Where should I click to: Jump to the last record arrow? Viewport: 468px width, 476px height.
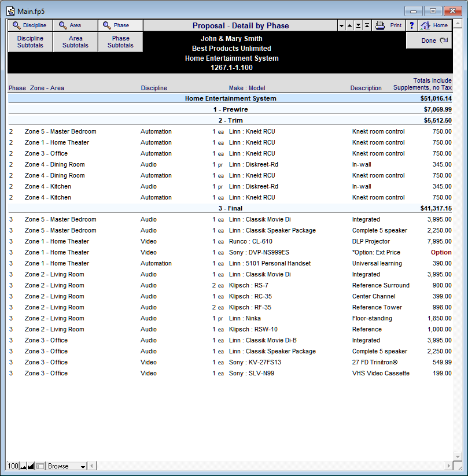358,26
